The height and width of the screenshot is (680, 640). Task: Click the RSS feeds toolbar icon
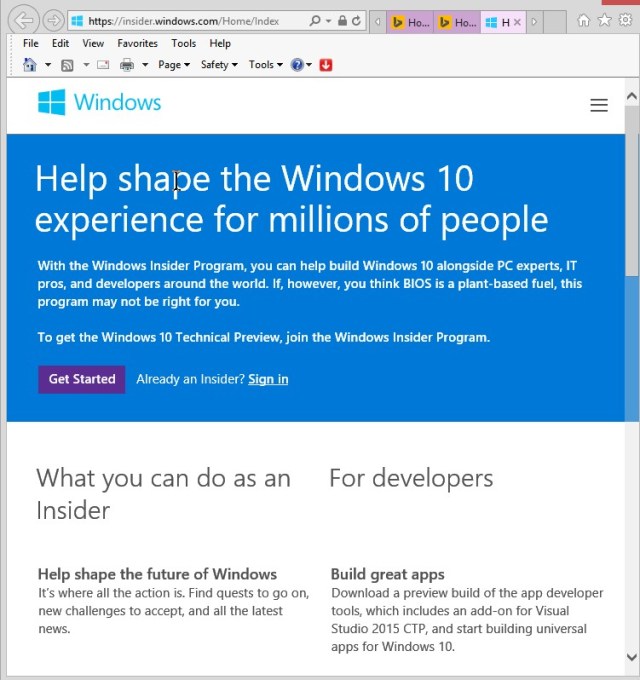(x=67, y=65)
